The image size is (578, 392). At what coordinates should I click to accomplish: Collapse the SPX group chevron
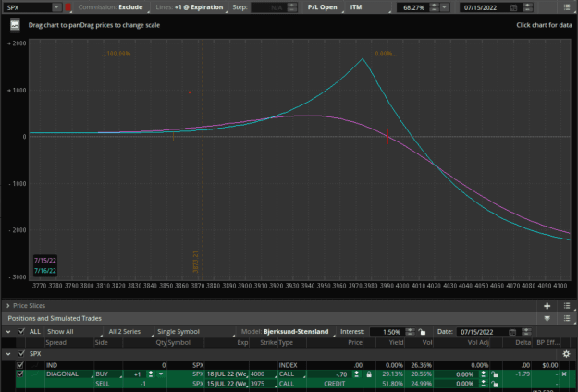click(8, 354)
